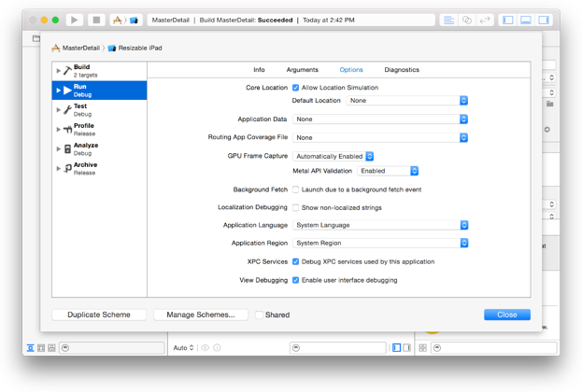Choose the run destination icon in toolbar

[134, 20]
